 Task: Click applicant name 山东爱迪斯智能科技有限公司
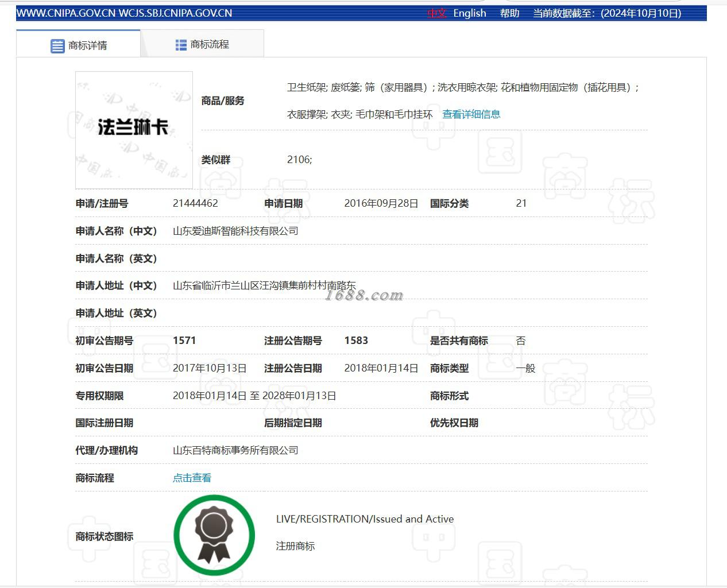235,231
